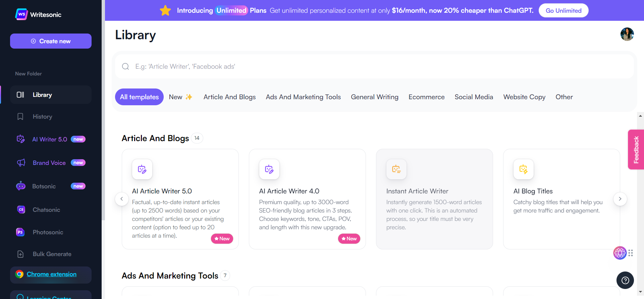Switch to the Article And Blogs tab
The image size is (644, 299).
click(230, 97)
